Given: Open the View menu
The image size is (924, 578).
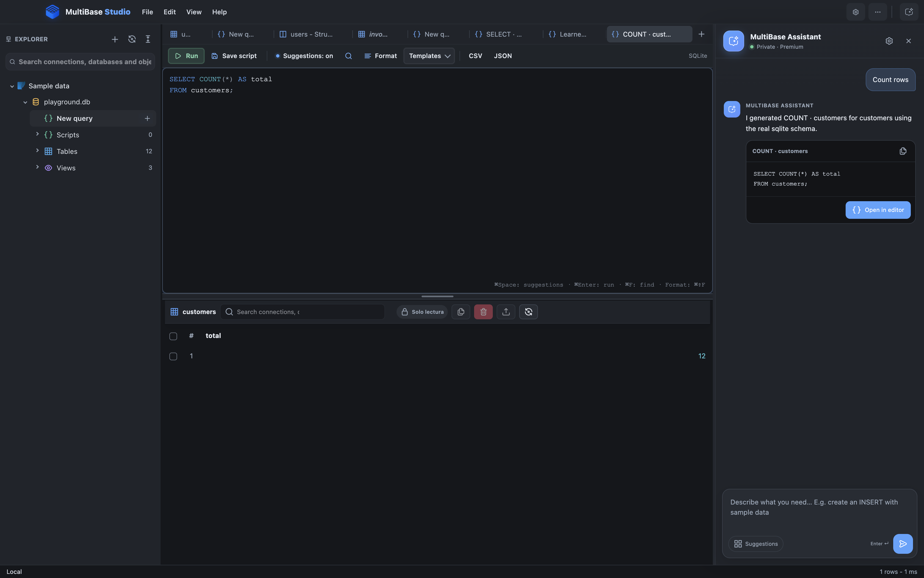Looking at the screenshot, I should (194, 12).
